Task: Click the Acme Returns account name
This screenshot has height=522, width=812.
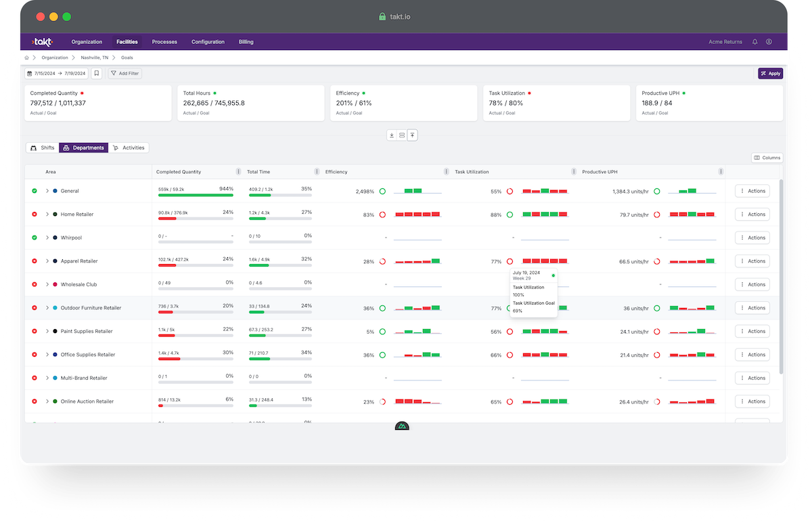Action: (x=725, y=42)
